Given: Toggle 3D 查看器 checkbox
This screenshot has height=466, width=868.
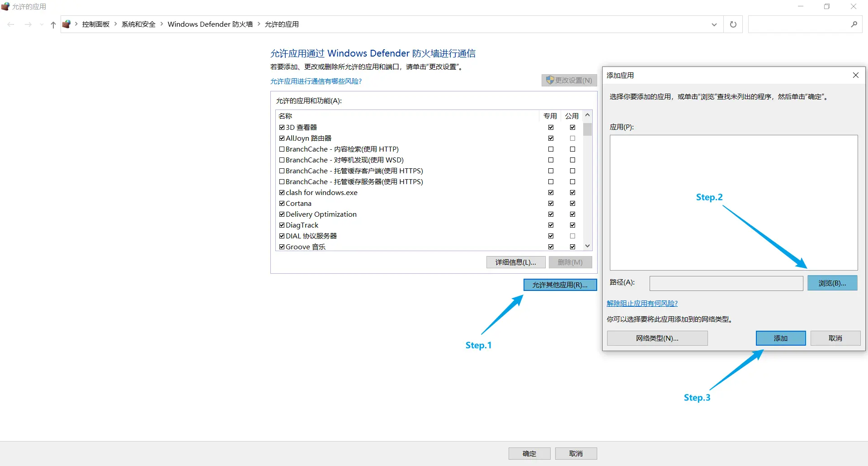Looking at the screenshot, I should (x=282, y=128).
